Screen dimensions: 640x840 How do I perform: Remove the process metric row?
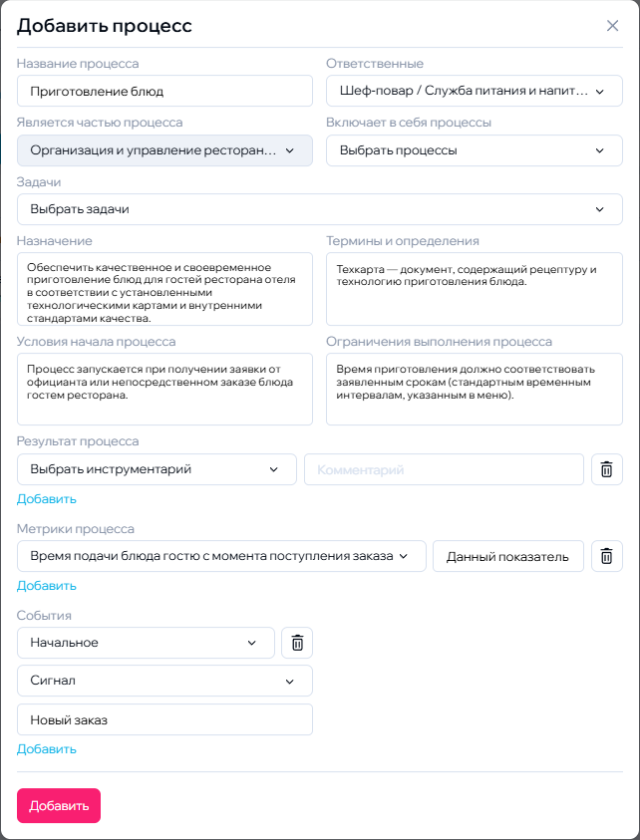tap(606, 556)
